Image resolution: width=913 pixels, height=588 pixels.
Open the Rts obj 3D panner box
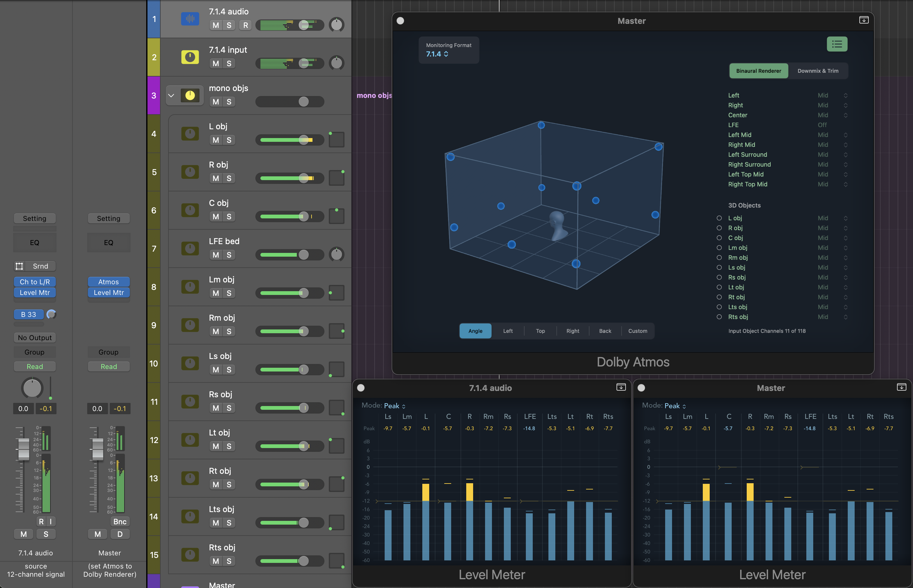(x=337, y=560)
